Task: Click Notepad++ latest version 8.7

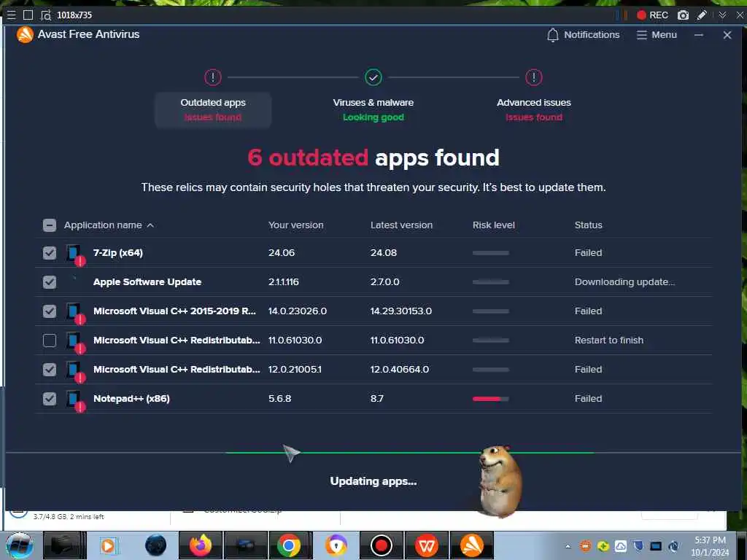Action: (377, 399)
